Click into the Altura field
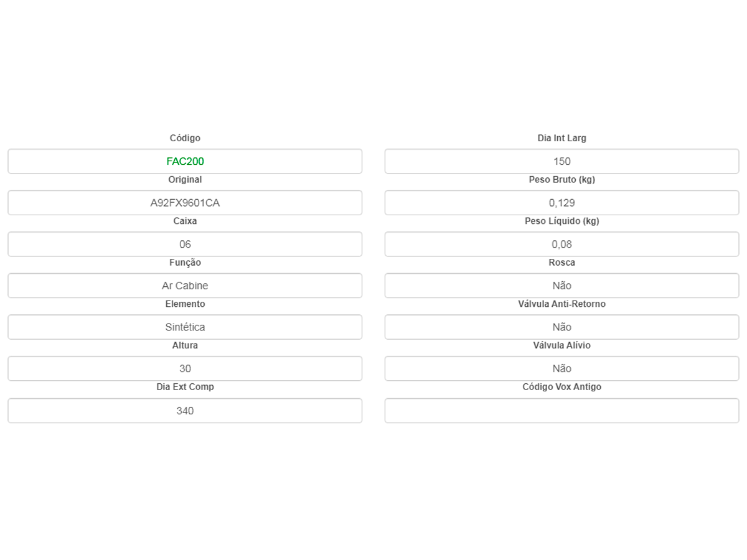The image size is (747, 560). click(x=185, y=368)
